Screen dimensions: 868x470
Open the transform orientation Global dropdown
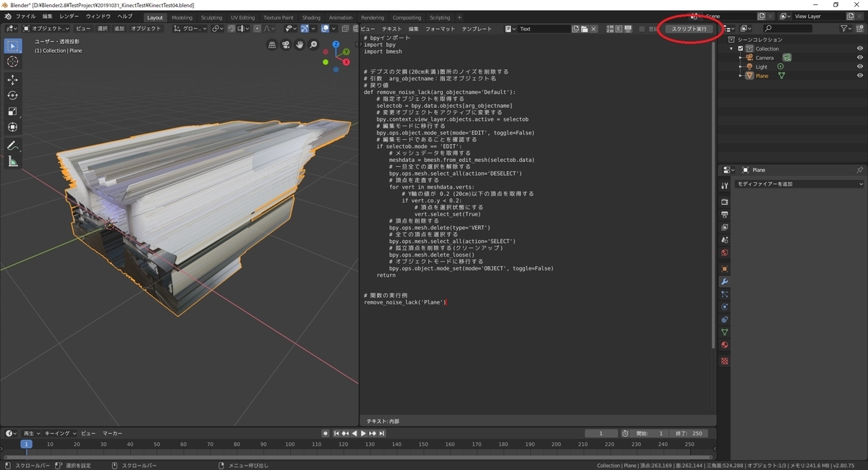[x=190, y=29]
